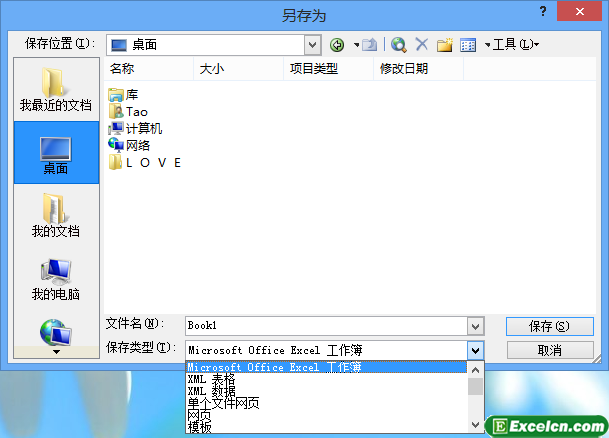The height and width of the screenshot is (438, 609).
Task: Click file type list scroll-up arrow
Action: [475, 370]
